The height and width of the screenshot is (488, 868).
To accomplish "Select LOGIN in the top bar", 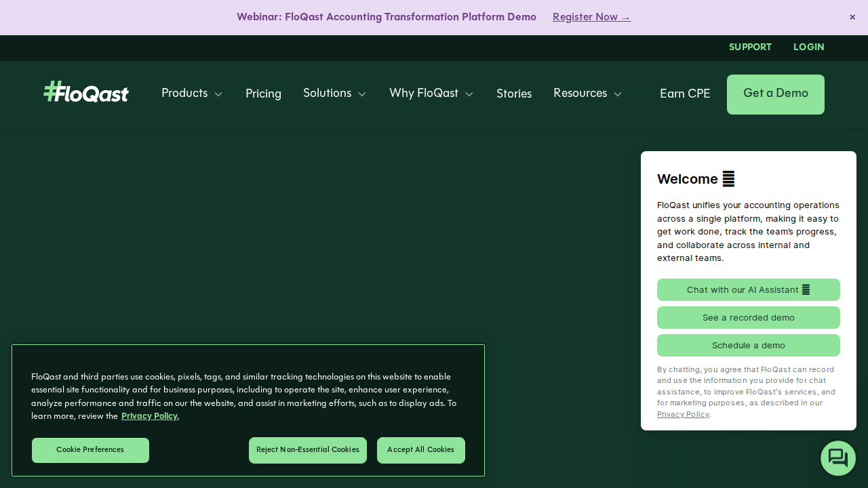I will pyautogui.click(x=808, y=47).
